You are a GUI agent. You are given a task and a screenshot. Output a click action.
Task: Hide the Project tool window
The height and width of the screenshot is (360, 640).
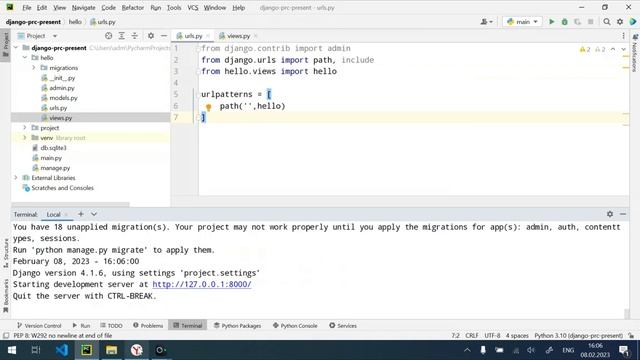(x=164, y=36)
